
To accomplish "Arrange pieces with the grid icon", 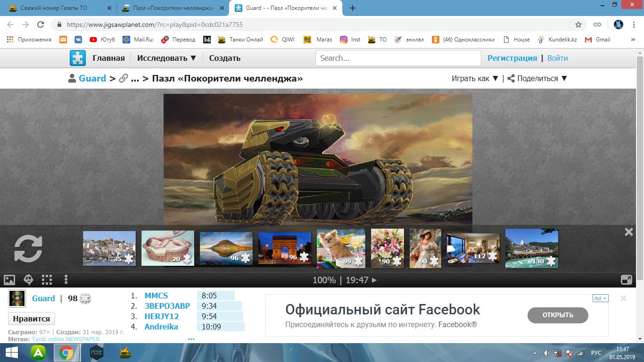I will 47,280.
